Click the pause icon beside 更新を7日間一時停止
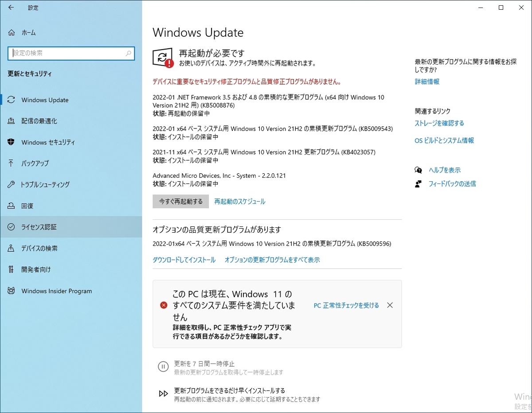Viewport: 532px width, 413px height. 163,366
